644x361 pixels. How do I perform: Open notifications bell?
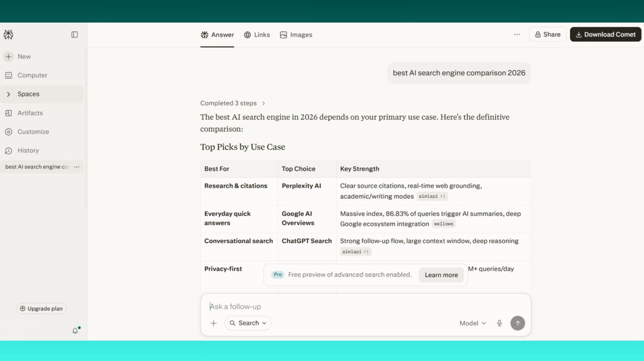coord(75,330)
